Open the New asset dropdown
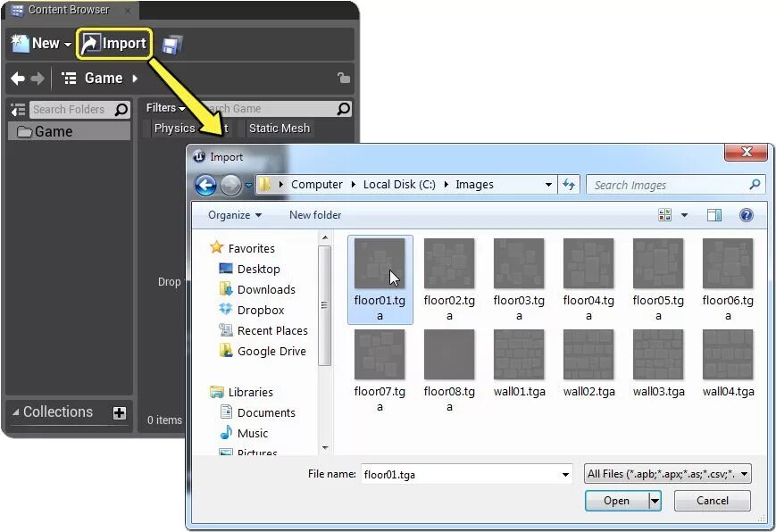This screenshot has width=776, height=532. (x=42, y=44)
